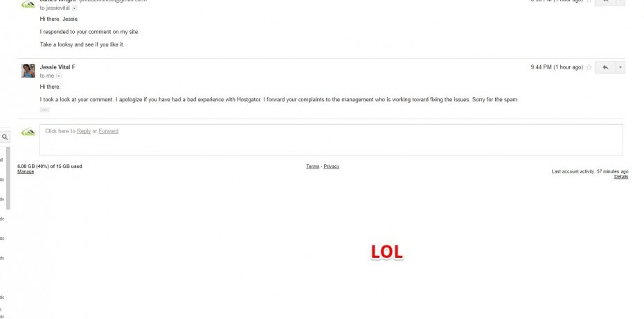Click the home logo avatar beside reply box
The height and width of the screenshot is (319, 644).
(x=28, y=132)
